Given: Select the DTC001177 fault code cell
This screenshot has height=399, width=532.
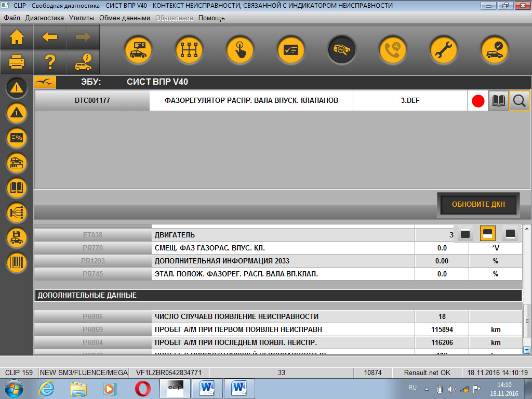Looking at the screenshot, I should [92, 100].
